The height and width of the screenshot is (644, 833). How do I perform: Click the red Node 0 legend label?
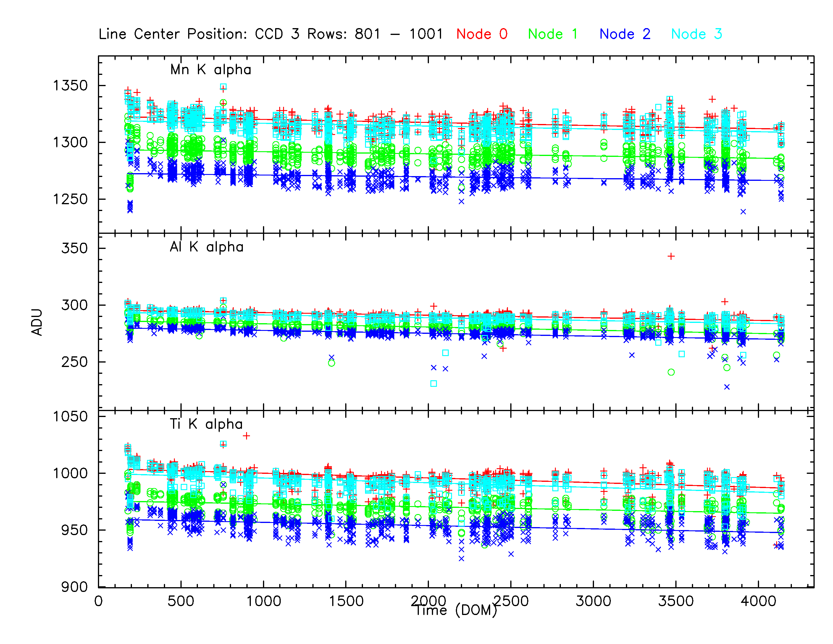[482, 34]
